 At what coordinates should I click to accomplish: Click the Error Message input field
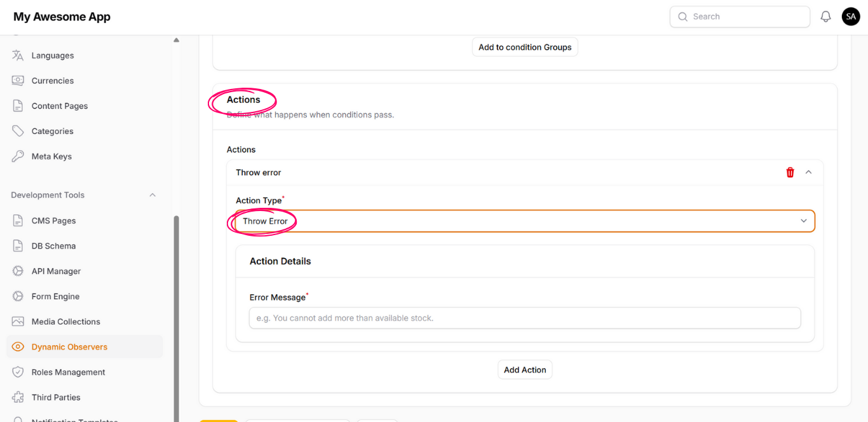(524, 318)
